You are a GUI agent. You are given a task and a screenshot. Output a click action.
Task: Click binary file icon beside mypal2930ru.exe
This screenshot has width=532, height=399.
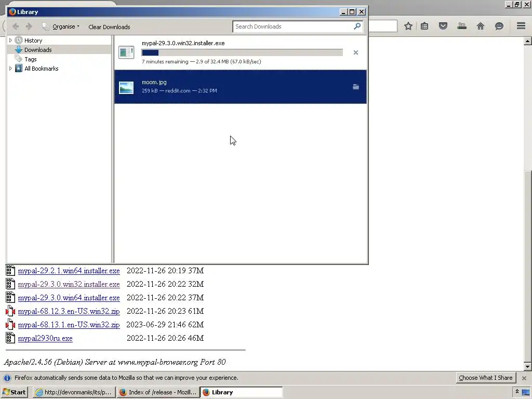10,338
